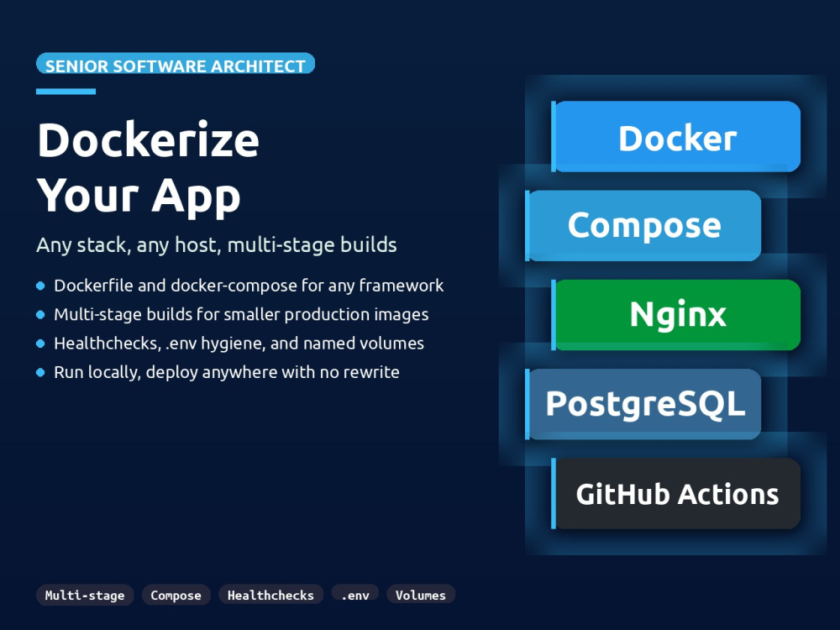Click the .env tag

pyautogui.click(x=355, y=593)
